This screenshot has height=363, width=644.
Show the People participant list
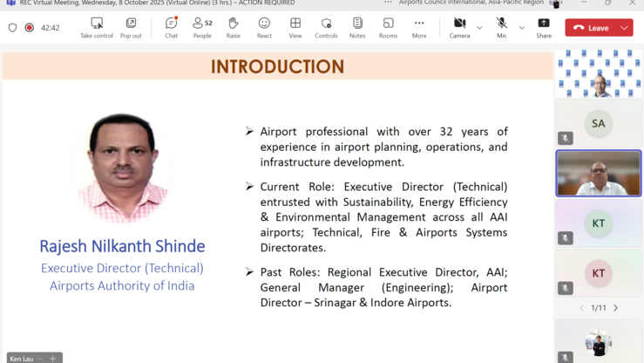point(202,27)
